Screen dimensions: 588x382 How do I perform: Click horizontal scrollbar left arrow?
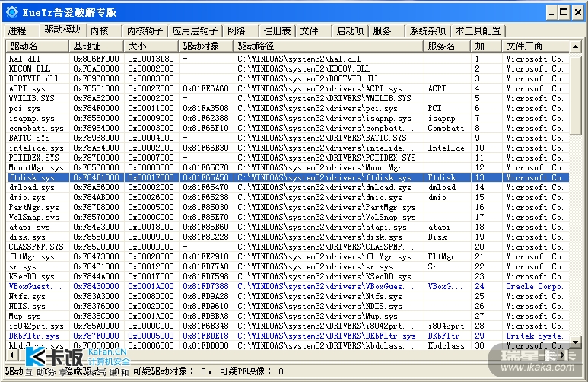pos(11,355)
